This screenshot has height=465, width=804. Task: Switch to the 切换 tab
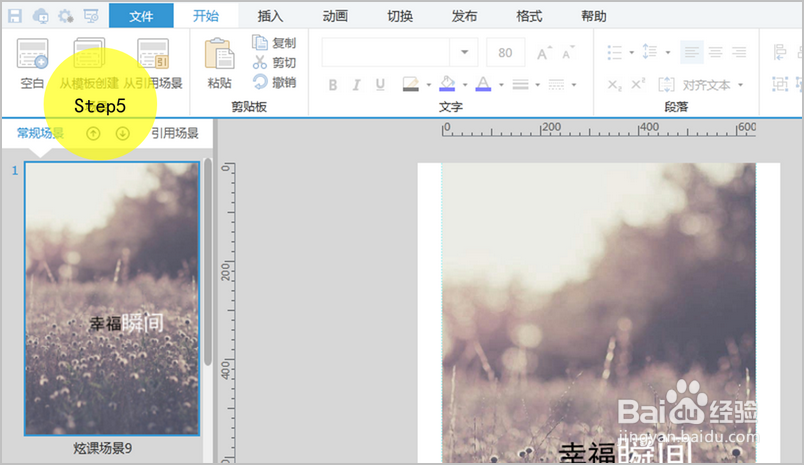[399, 16]
